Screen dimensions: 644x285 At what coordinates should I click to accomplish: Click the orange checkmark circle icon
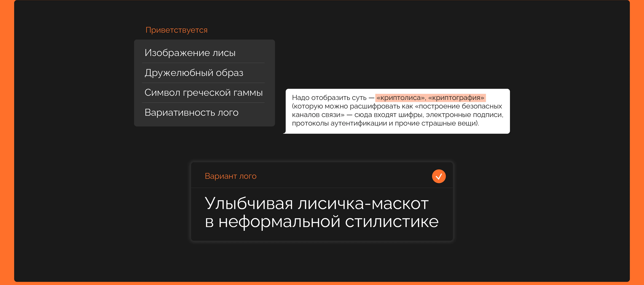coord(439,176)
